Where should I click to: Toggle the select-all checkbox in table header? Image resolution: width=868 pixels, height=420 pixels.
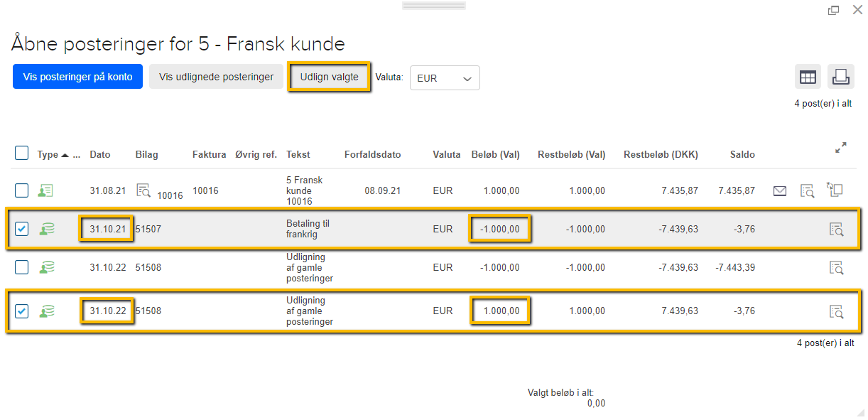coord(22,154)
